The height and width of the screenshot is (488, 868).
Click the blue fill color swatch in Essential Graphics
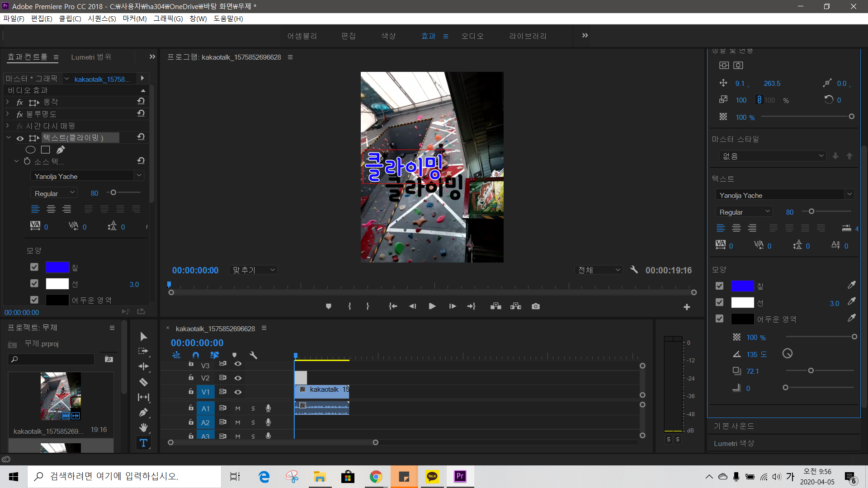[742, 286]
